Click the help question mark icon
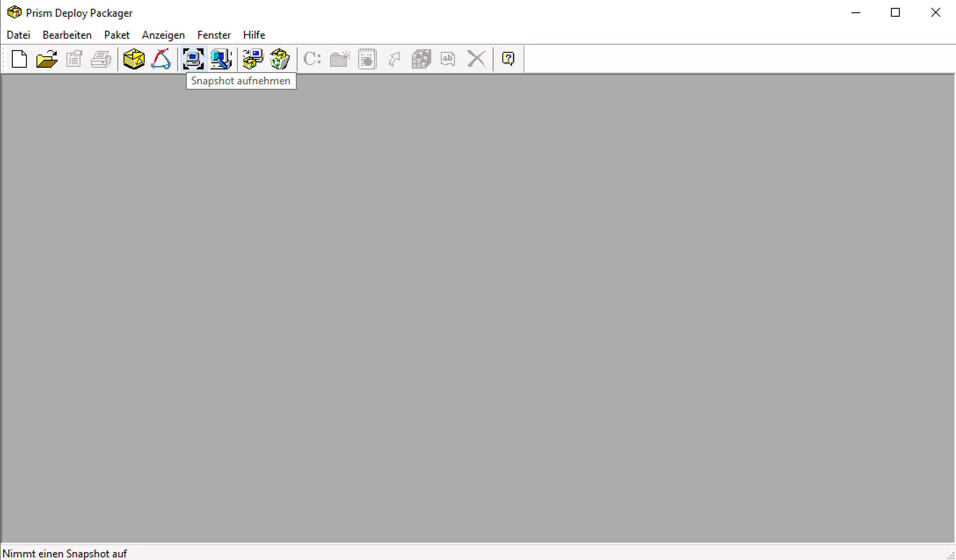 [508, 58]
